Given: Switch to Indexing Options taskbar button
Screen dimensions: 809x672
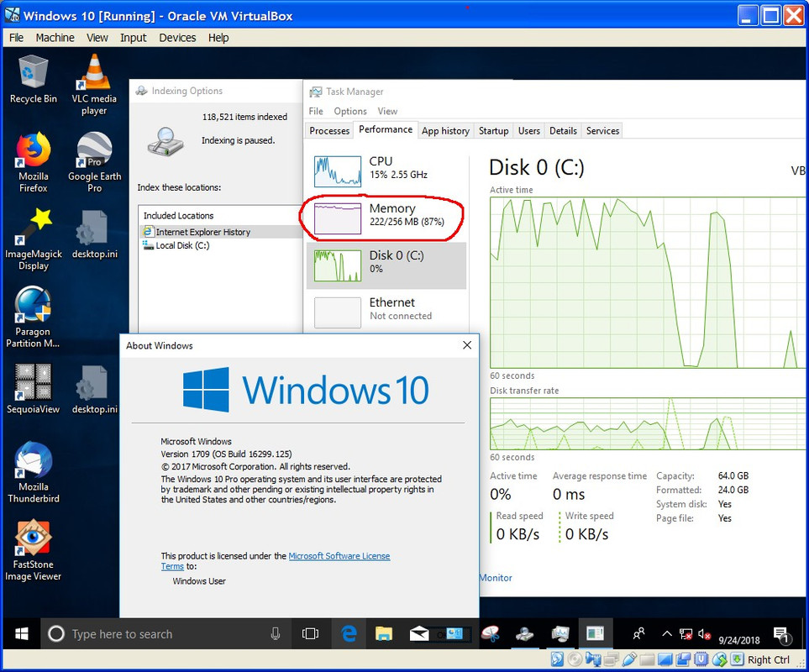Looking at the screenshot, I should 525,634.
